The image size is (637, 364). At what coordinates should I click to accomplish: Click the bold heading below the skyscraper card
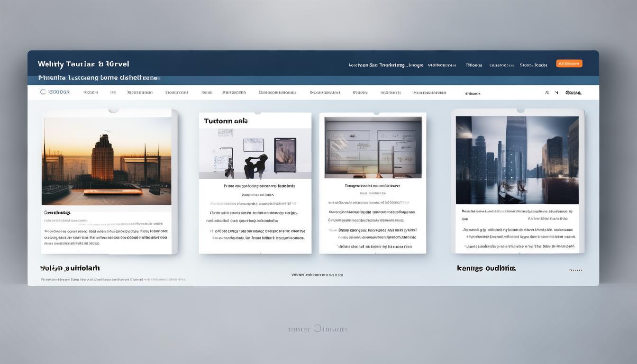(486, 268)
